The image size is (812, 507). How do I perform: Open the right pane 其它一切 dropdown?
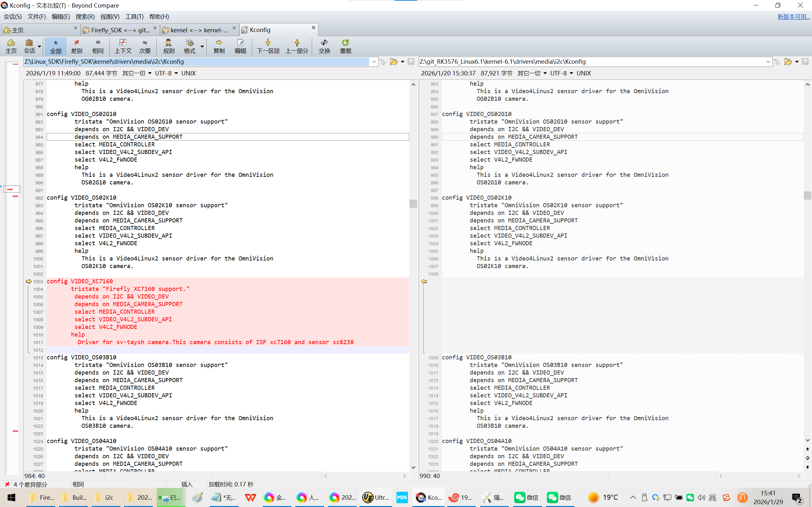pos(532,74)
